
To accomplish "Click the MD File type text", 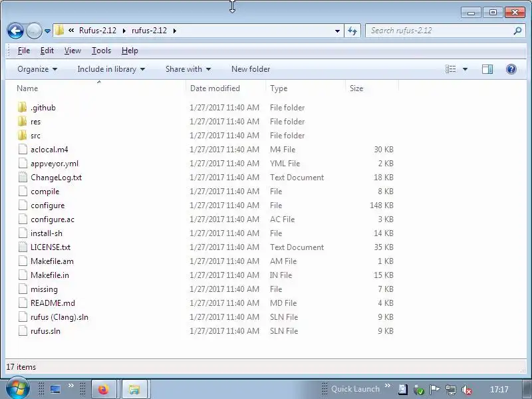I will coord(283,303).
